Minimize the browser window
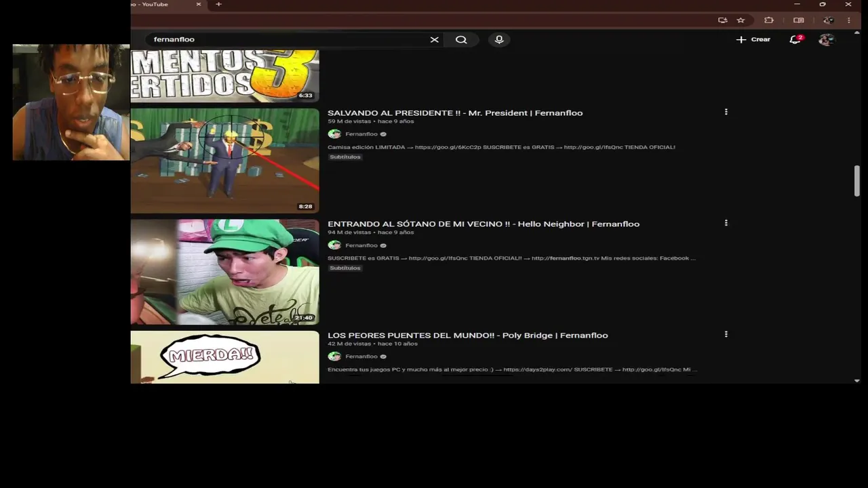The image size is (868, 488). point(797,4)
